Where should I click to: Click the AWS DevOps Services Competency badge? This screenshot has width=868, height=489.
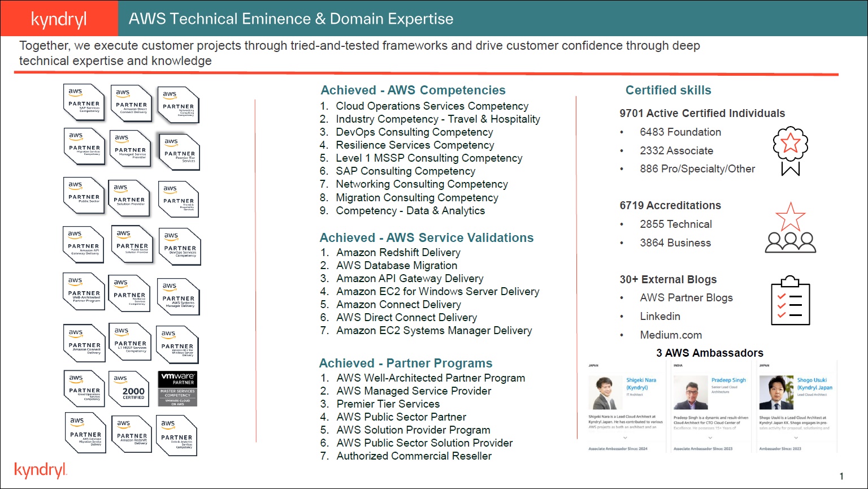pyautogui.click(x=180, y=246)
